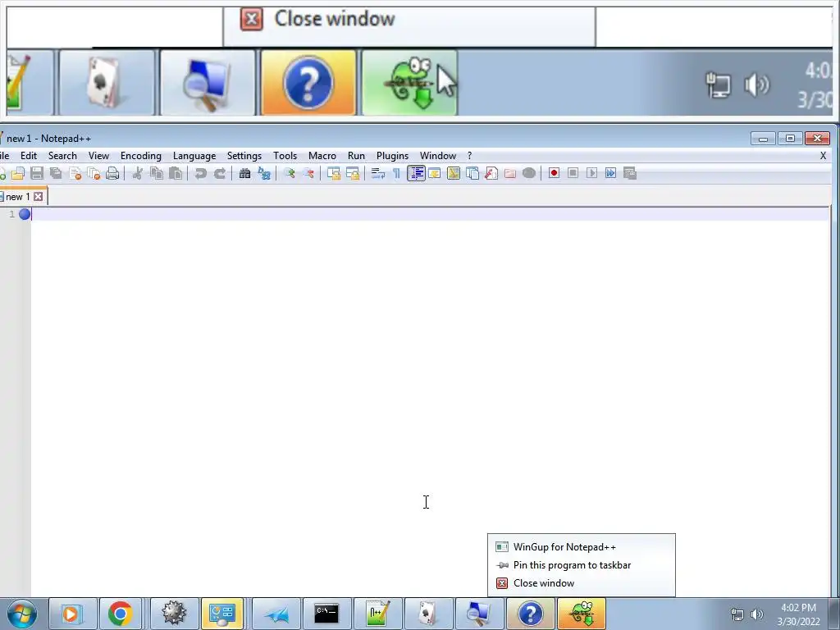
Task: Open the Plugins menu
Action: [392, 156]
